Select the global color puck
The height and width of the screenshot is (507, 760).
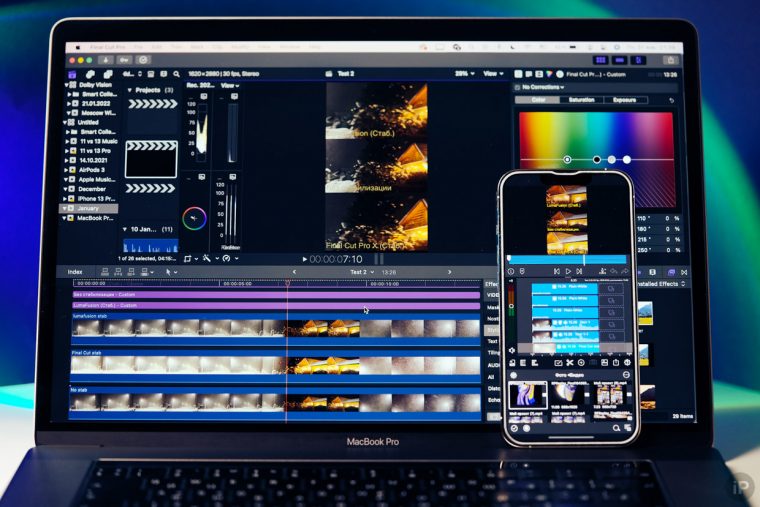[x=567, y=159]
